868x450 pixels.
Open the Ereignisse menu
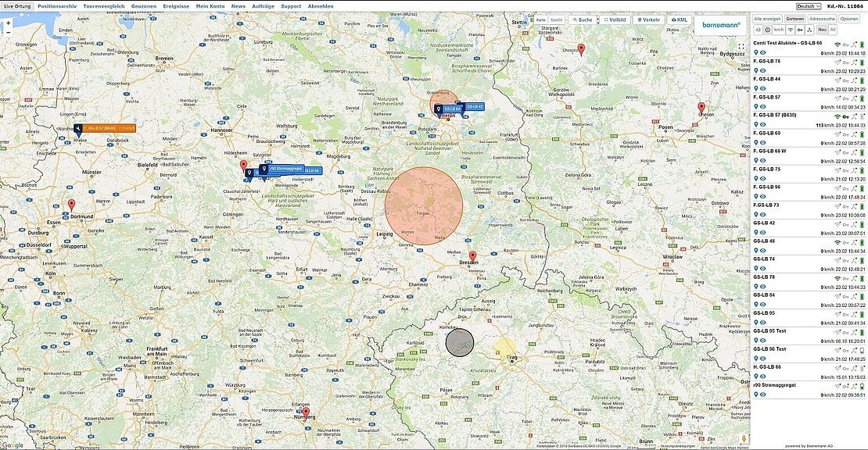click(x=176, y=6)
